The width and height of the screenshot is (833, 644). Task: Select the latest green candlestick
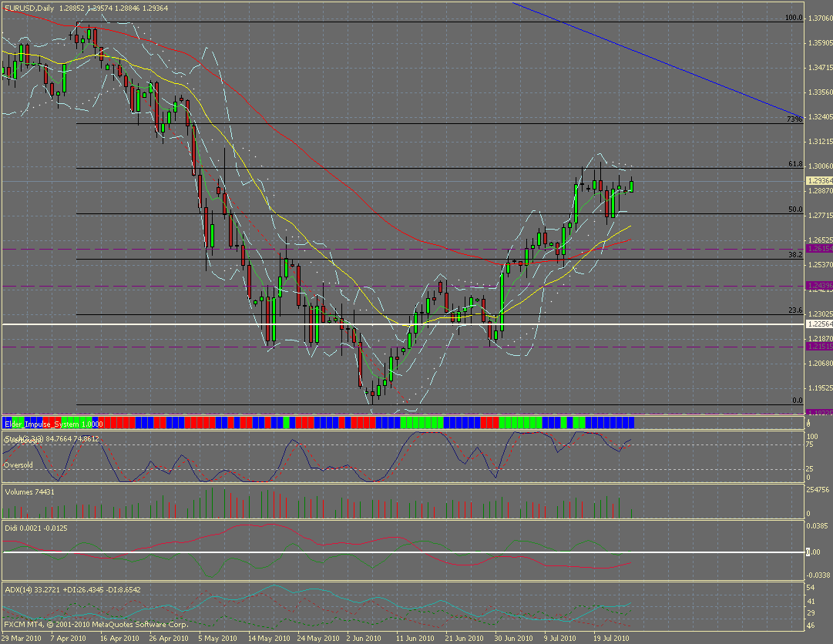632,186
